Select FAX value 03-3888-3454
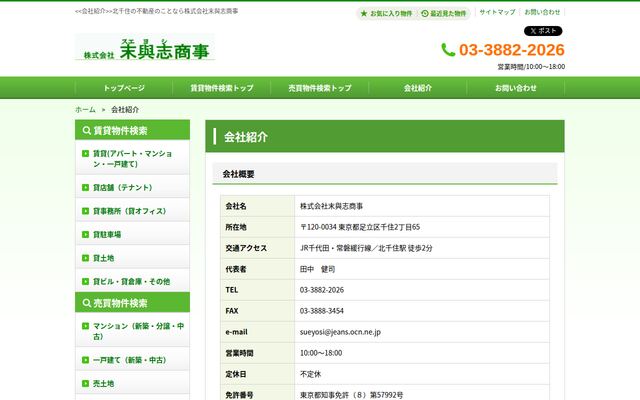This screenshot has width=640, height=400. (322, 311)
